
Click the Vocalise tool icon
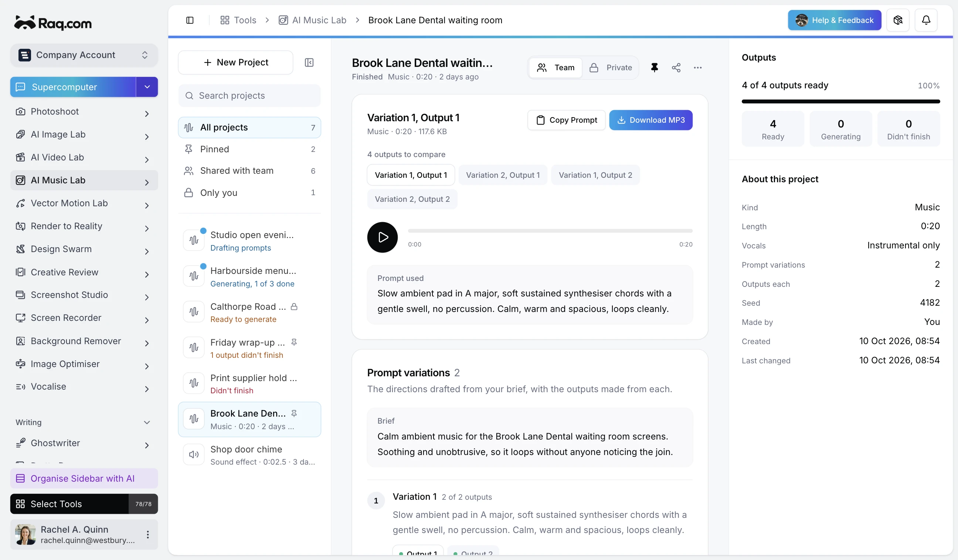tap(21, 387)
